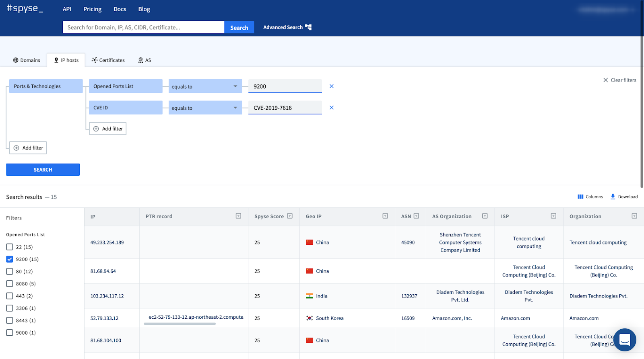Open AS Organization column menu
Viewport: 644px width, 359px height.
pos(485,216)
